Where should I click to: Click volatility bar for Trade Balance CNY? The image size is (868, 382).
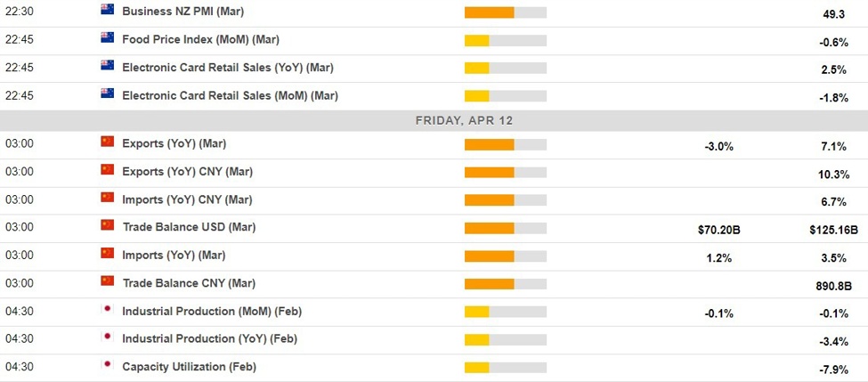505,283
